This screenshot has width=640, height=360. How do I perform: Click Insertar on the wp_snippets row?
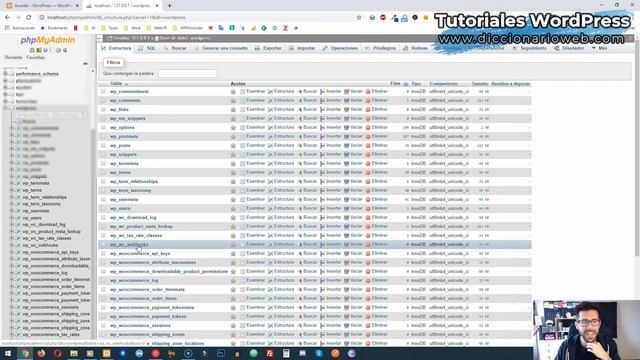[x=331, y=154]
